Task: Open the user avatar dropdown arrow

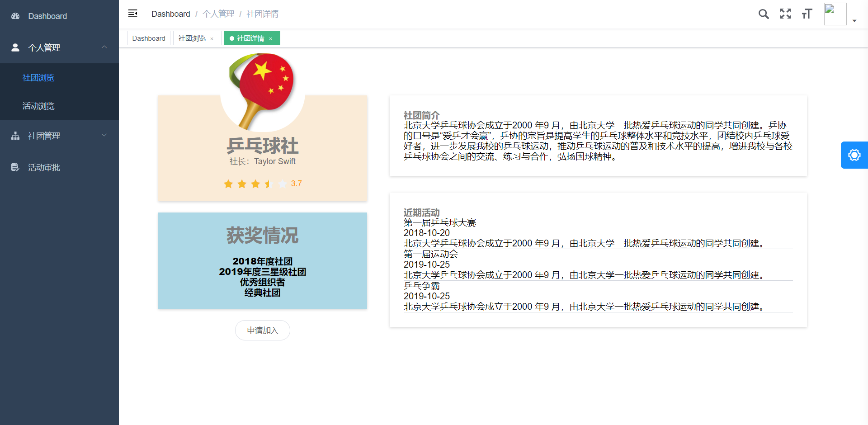Action: [854, 21]
